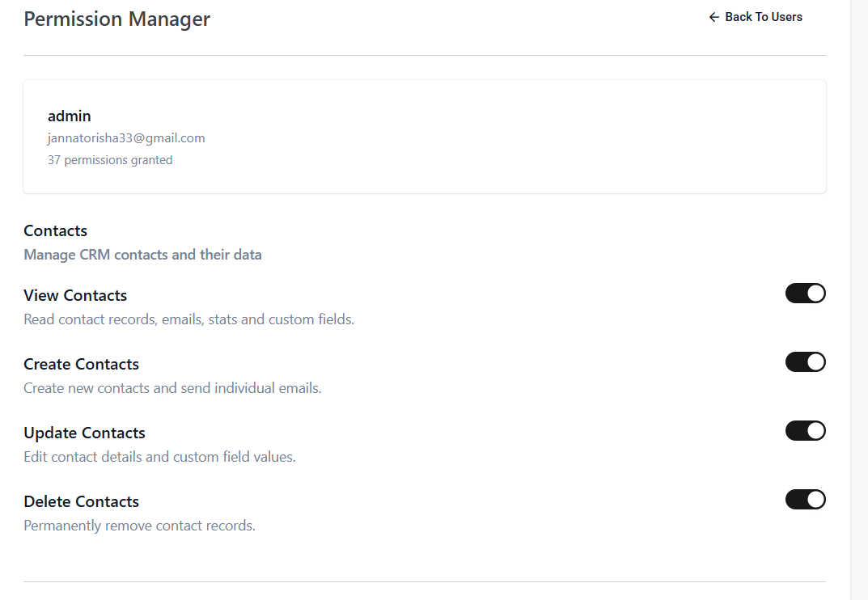Image resolution: width=868 pixels, height=600 pixels.
Task: Click "Read contact records, emails, stats" description
Action: (x=188, y=319)
